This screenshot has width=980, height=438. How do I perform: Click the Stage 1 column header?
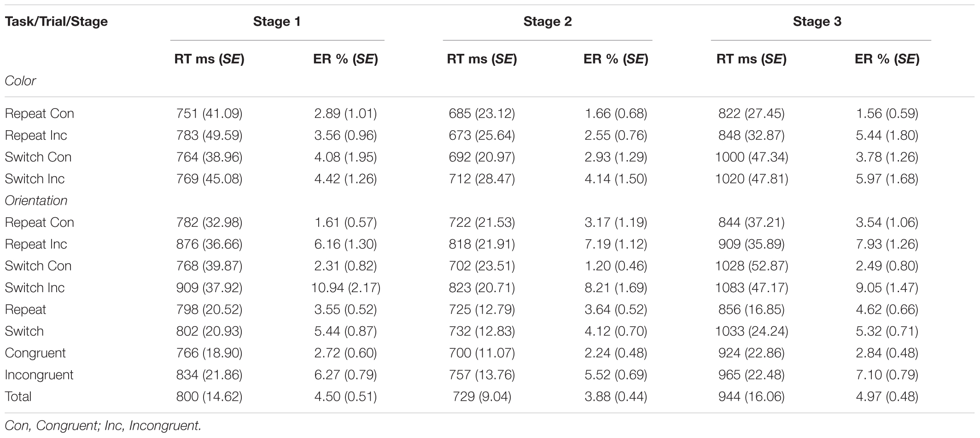[x=277, y=22]
